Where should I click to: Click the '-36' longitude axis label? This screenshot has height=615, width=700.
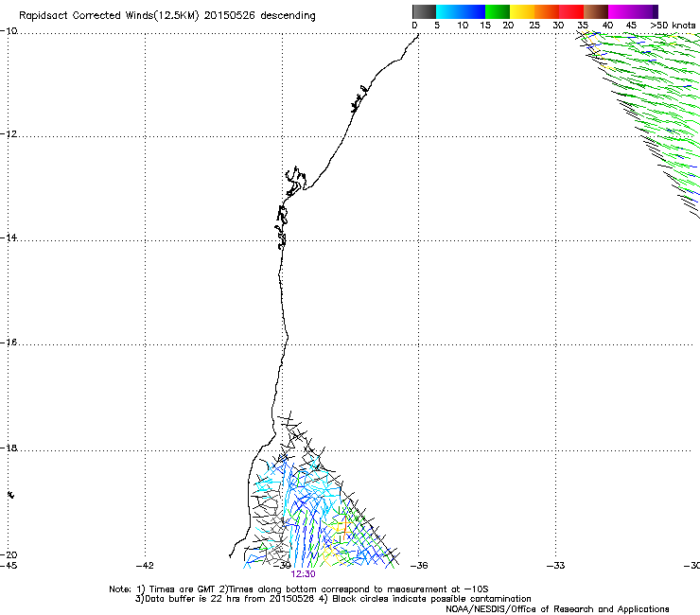419,566
